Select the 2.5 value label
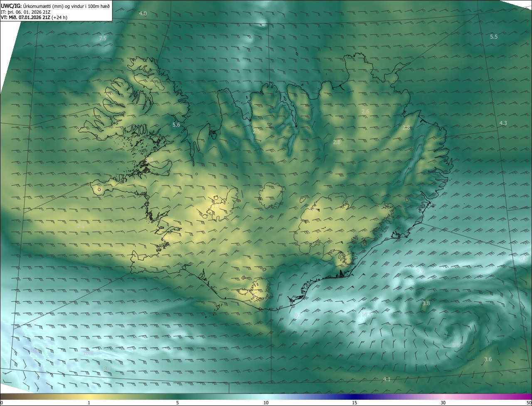 256,131
